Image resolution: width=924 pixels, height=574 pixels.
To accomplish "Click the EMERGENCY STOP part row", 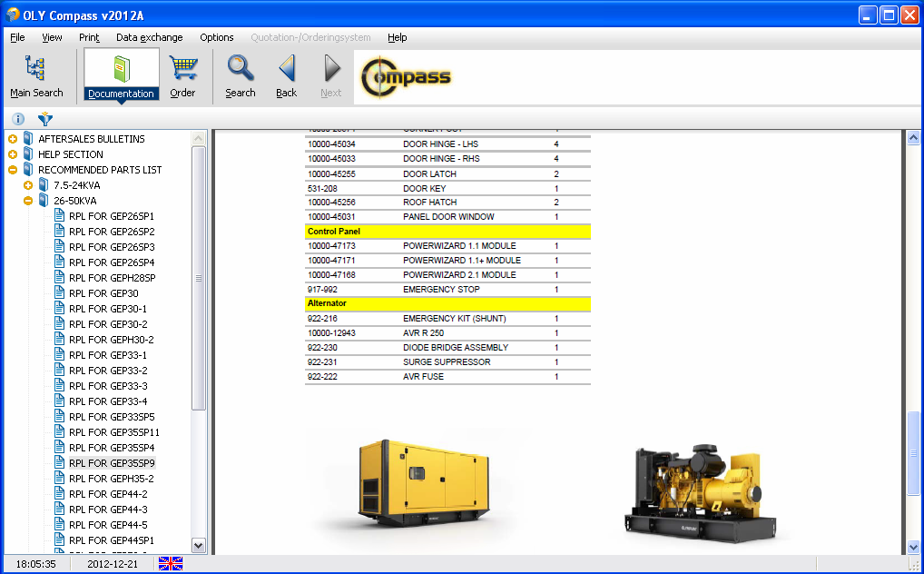I will [x=447, y=289].
